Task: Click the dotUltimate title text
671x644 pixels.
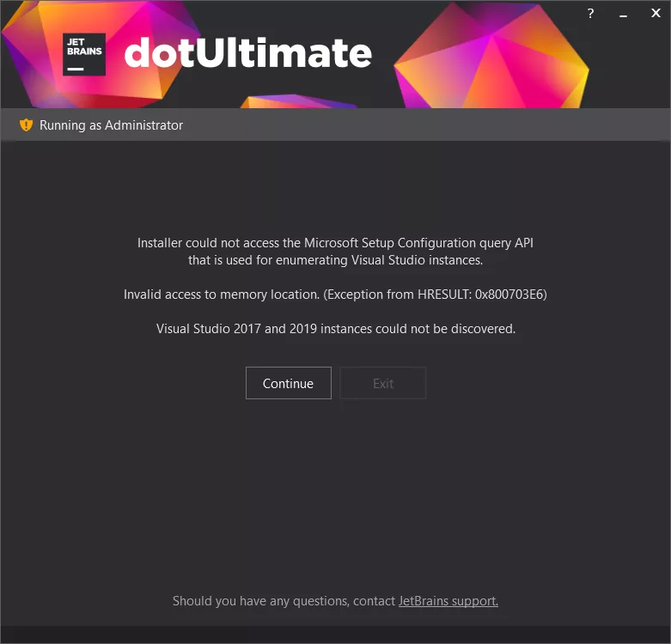Action: [x=248, y=53]
